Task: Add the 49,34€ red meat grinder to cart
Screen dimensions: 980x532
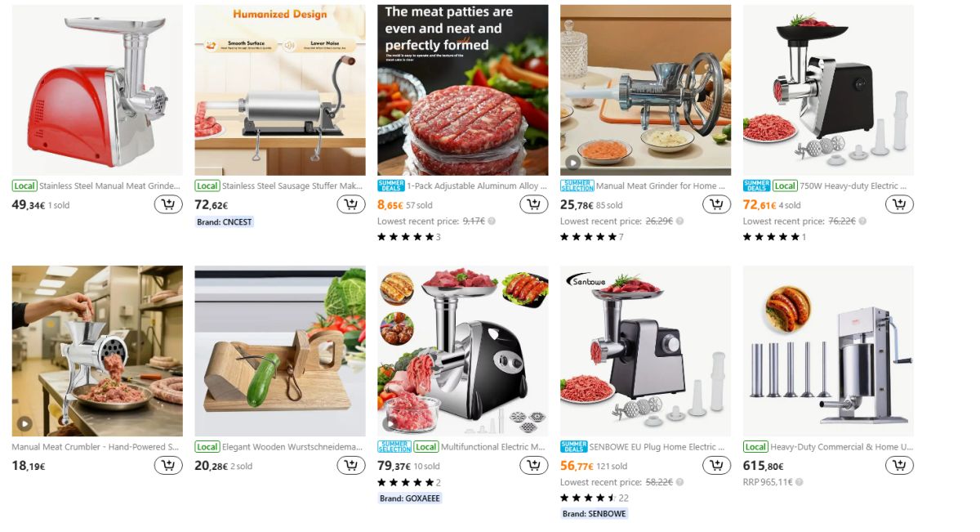Action: click(167, 204)
